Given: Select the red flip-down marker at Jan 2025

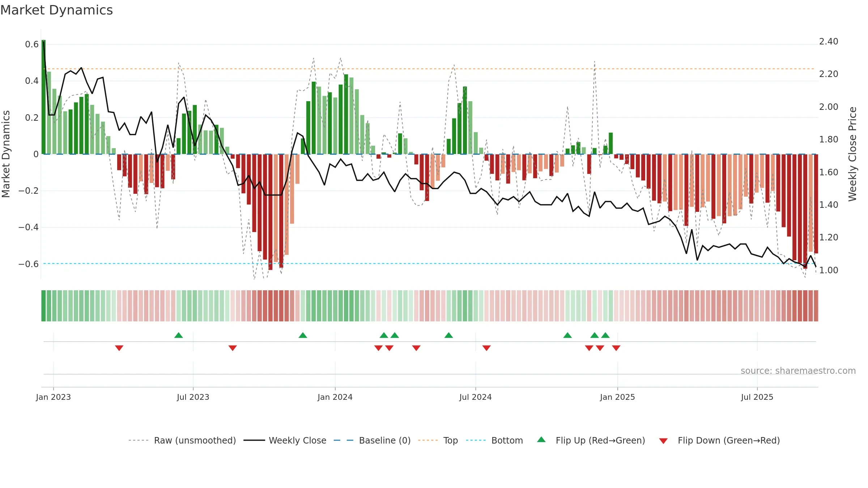Looking at the screenshot, I should 616,348.
